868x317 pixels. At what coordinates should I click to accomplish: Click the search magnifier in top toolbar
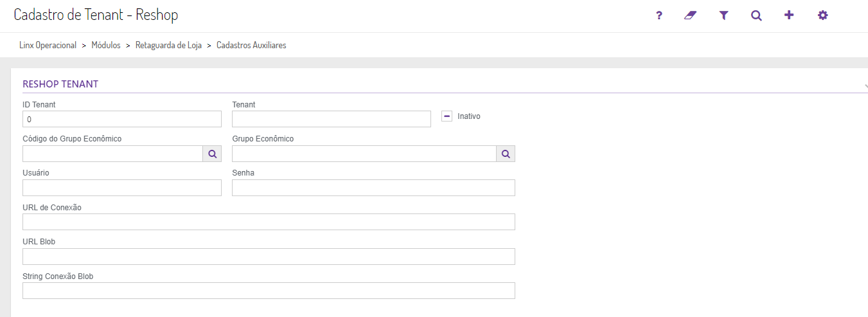coord(756,15)
